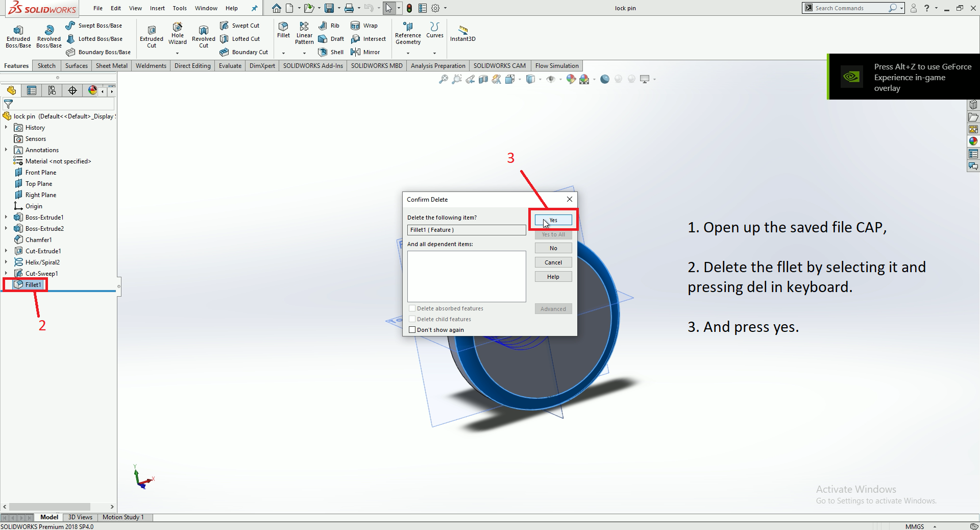Click the feature tree filter icon

coord(8,104)
